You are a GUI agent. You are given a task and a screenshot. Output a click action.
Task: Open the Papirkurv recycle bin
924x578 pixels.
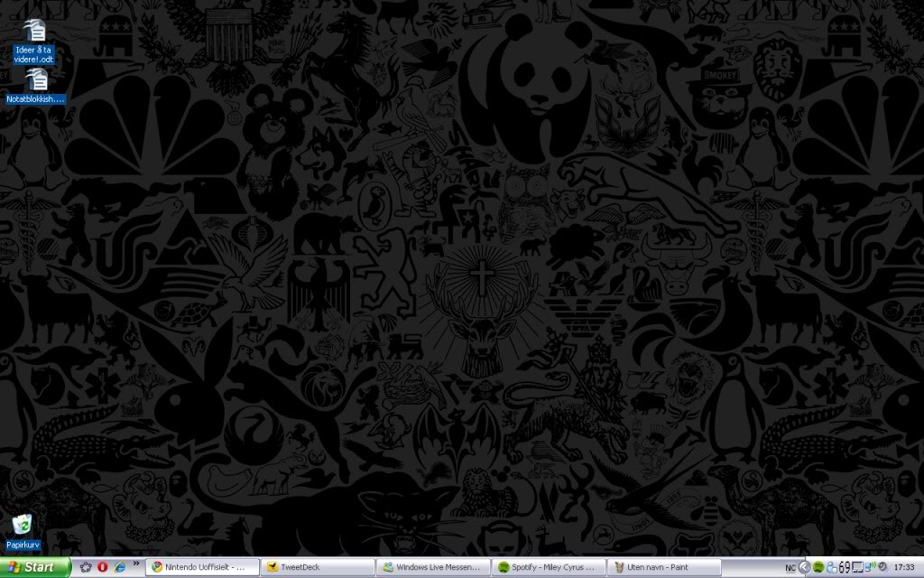click(23, 532)
